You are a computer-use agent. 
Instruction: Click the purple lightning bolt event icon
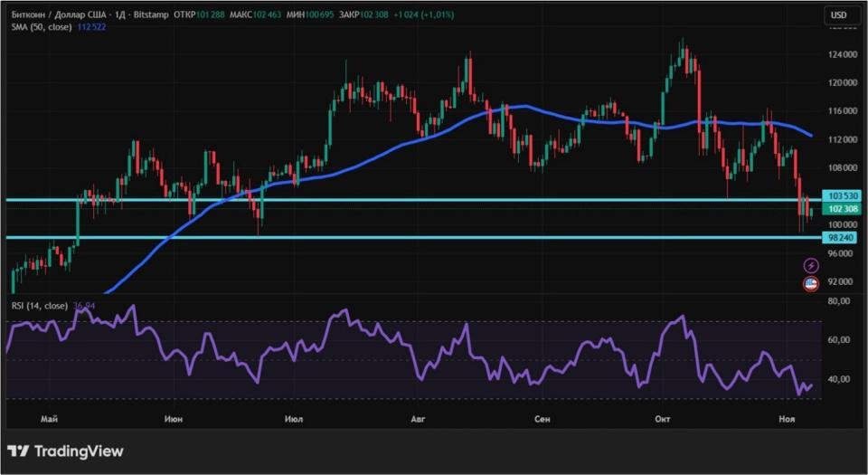811,265
